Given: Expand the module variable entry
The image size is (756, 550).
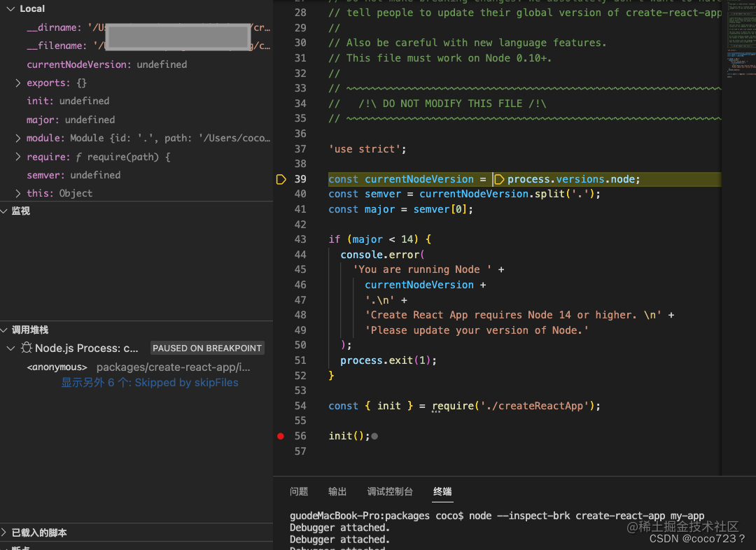Looking at the screenshot, I should click(17, 139).
